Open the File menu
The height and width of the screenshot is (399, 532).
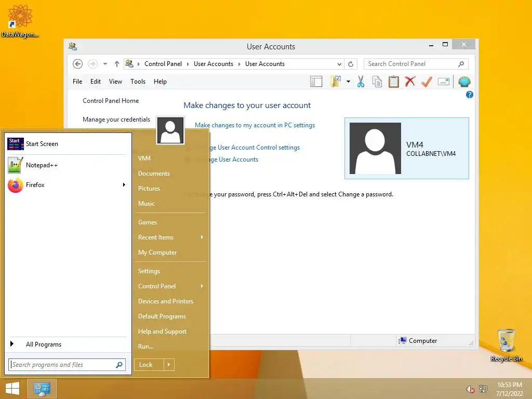coord(77,82)
